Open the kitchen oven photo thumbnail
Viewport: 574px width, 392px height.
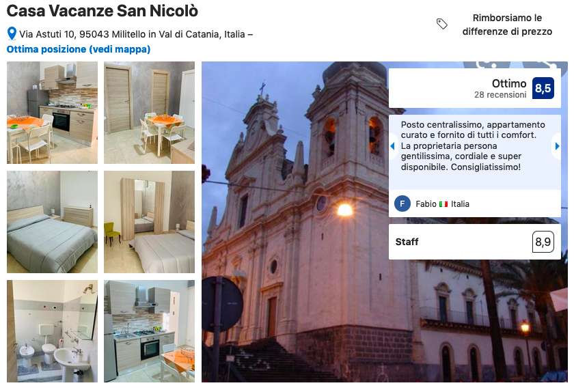tap(150, 331)
